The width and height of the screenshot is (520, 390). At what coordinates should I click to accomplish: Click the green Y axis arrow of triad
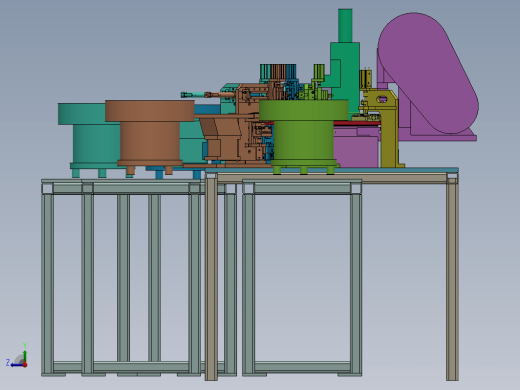click(25, 355)
